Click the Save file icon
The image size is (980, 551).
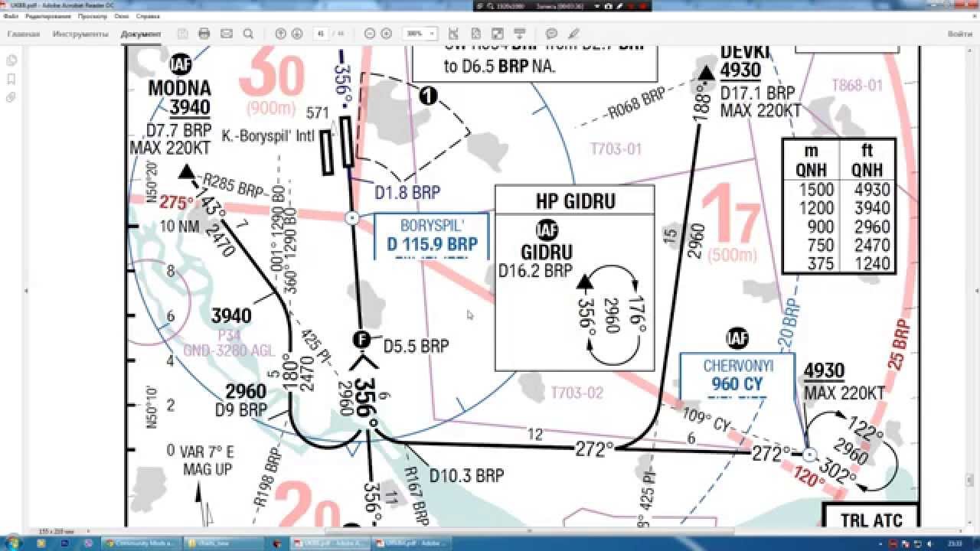coord(182,34)
